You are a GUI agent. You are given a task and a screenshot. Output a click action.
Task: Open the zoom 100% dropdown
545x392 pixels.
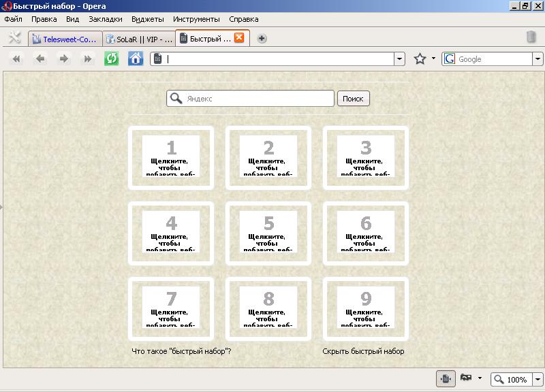(538, 379)
